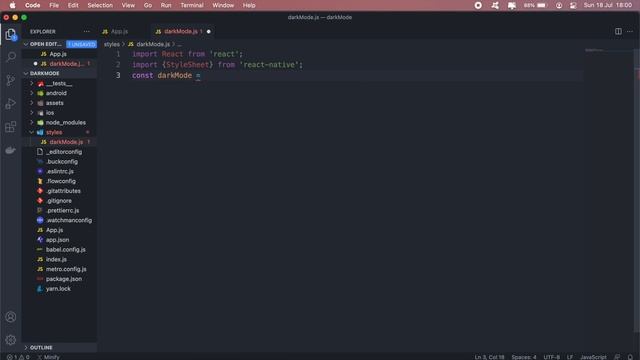Open editor More Actions ellipsis
Screen dimensions: 640x360
(x=630, y=31)
